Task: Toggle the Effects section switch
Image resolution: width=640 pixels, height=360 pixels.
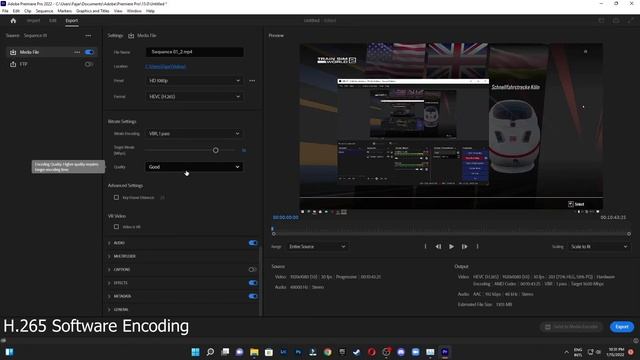Action: [x=253, y=283]
